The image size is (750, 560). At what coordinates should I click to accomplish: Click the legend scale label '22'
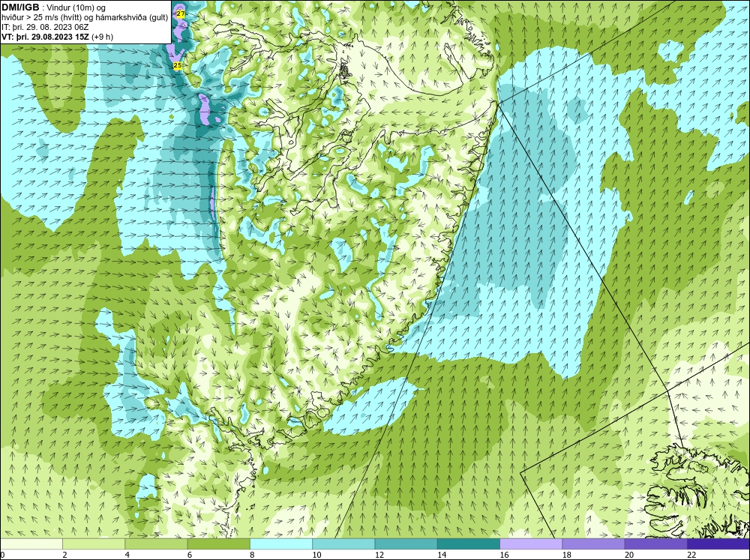point(691,555)
